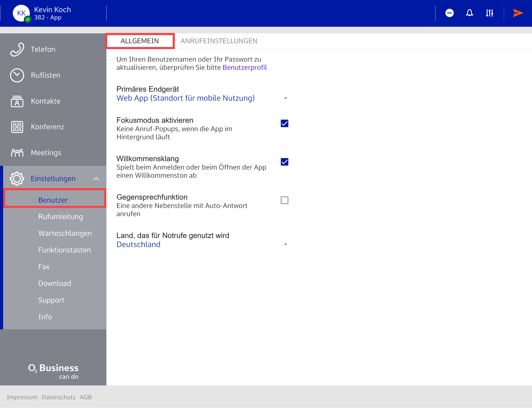The height and width of the screenshot is (408, 532).
Task: Open the Datenschutz footer link
Action: tap(58, 397)
